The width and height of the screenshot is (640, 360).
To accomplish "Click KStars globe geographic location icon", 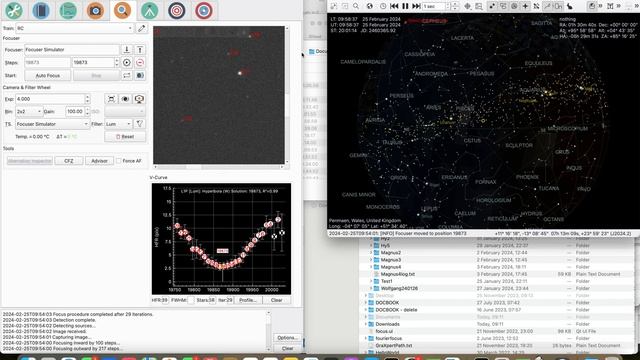I will pos(369,6).
